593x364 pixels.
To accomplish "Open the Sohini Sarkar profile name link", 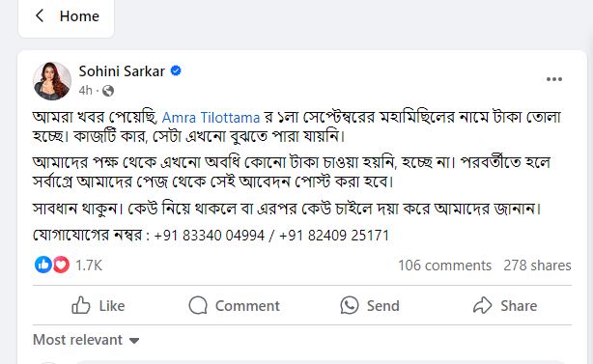I will coord(122,71).
